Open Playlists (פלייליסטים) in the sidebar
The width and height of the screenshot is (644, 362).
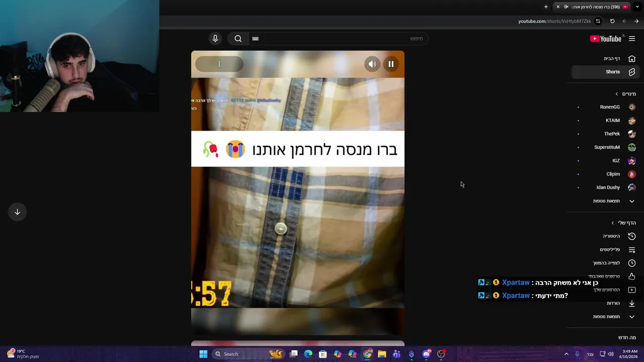[x=605, y=249]
